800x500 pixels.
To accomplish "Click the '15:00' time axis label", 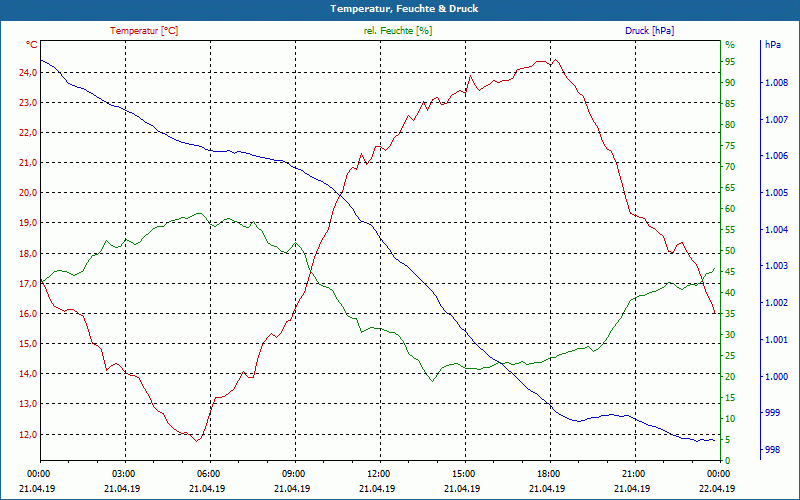I will click(x=463, y=473).
